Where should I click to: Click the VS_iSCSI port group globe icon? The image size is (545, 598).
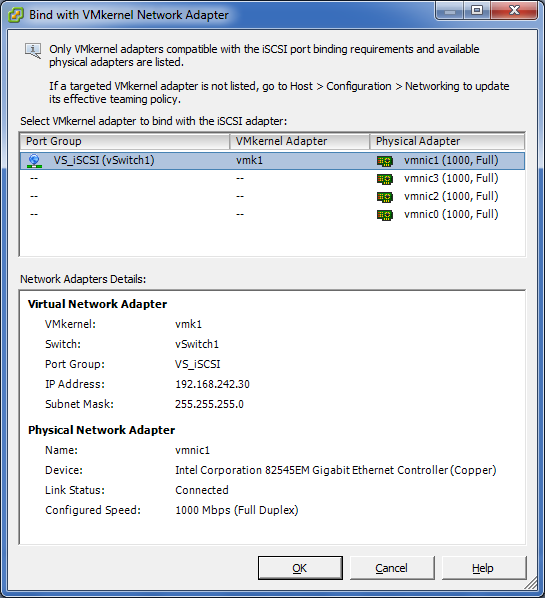pyautogui.click(x=34, y=161)
